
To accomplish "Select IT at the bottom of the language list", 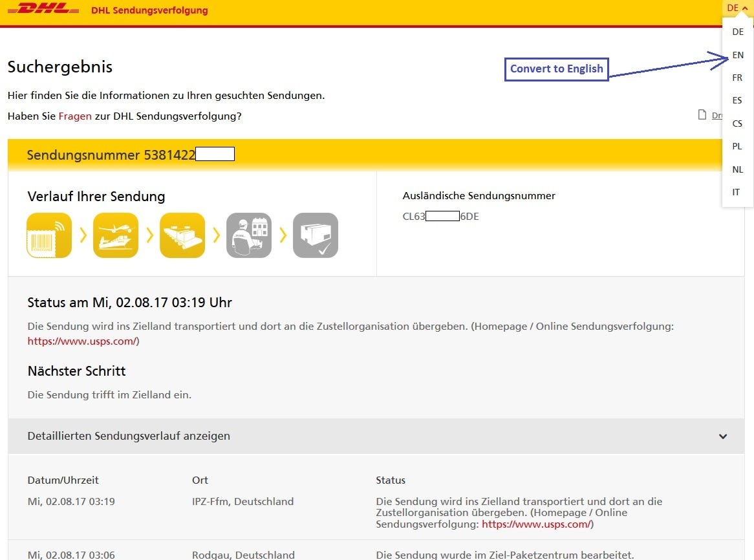I will coord(737,192).
